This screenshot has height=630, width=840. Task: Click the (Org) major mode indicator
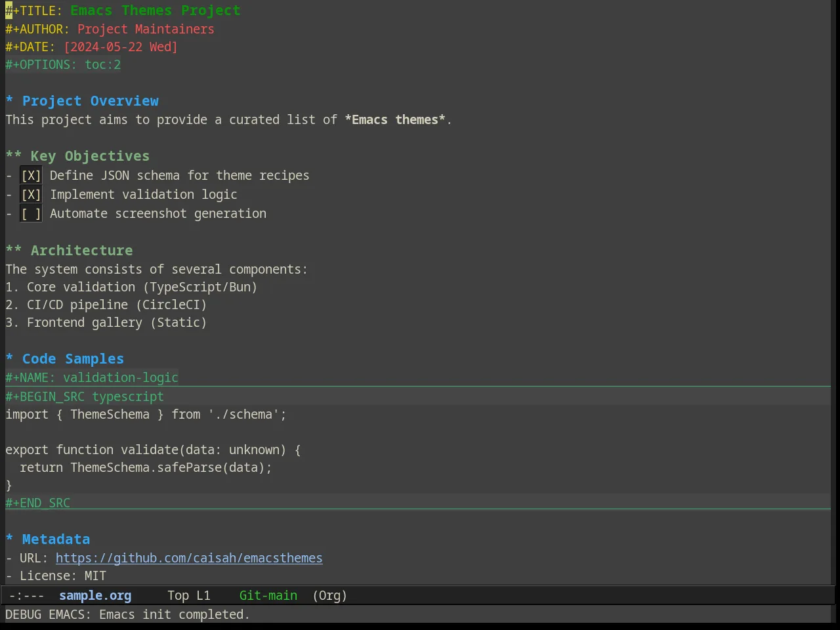tap(329, 595)
